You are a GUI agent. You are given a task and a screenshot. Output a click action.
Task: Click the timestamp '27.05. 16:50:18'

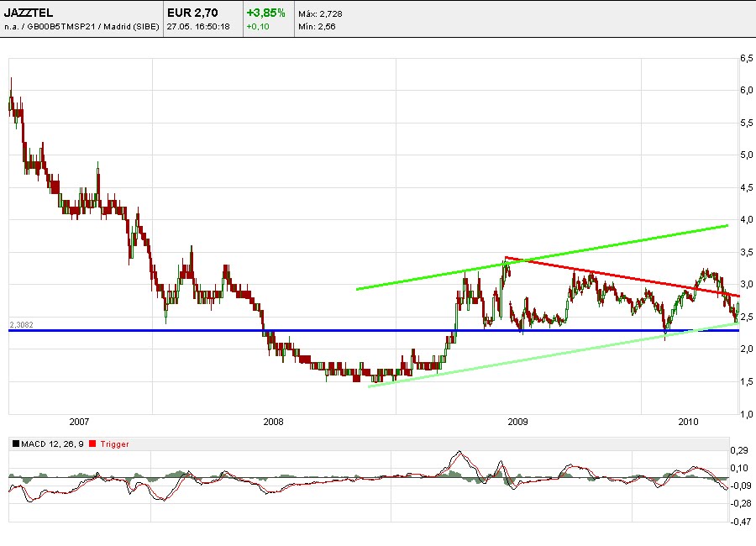[x=198, y=27]
